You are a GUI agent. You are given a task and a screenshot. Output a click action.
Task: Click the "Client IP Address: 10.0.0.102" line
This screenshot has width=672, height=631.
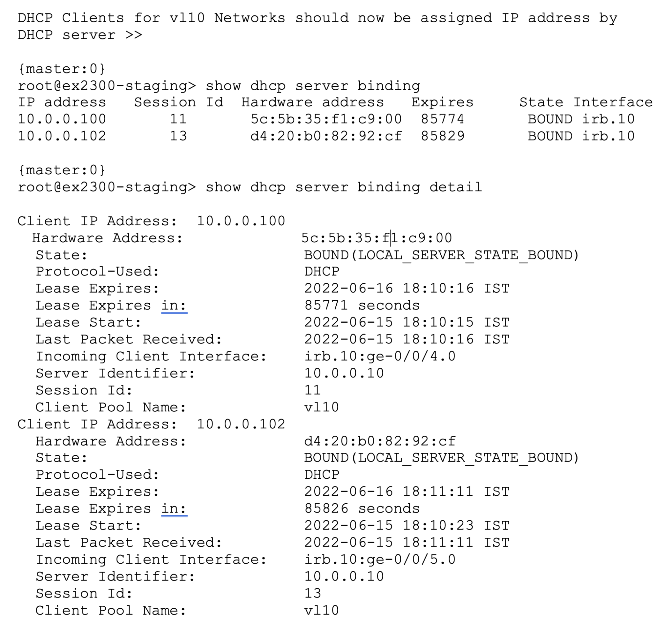[x=152, y=424]
